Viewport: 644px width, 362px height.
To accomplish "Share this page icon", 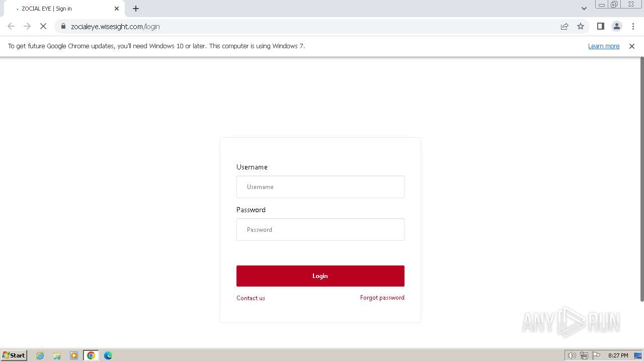I will pos(565,26).
